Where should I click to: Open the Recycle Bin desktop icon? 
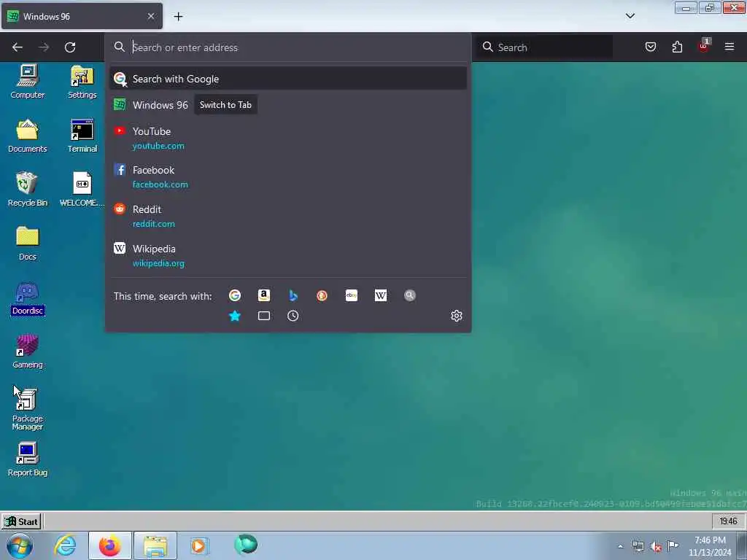pyautogui.click(x=28, y=190)
